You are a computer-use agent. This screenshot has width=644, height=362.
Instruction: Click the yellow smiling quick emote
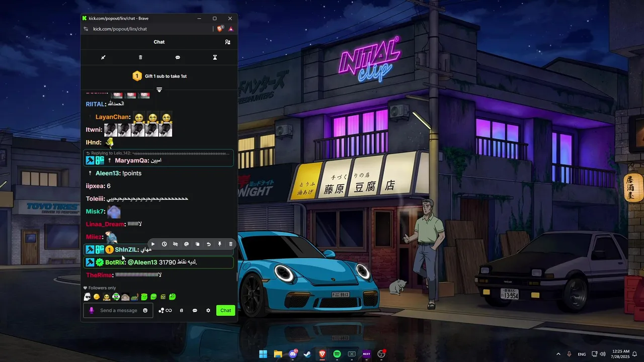tap(97, 297)
